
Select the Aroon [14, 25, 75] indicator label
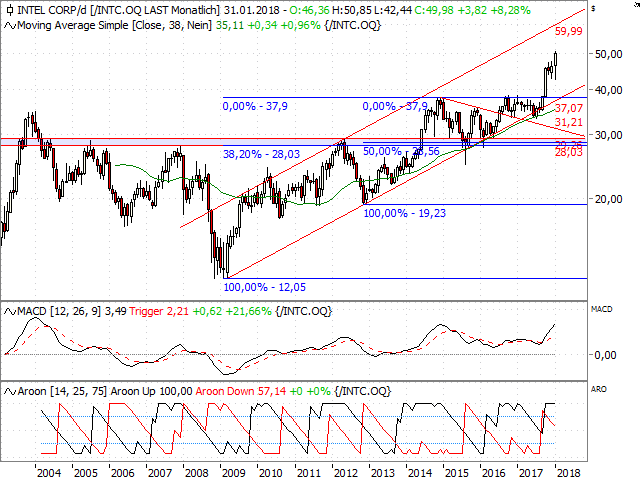tap(62, 391)
